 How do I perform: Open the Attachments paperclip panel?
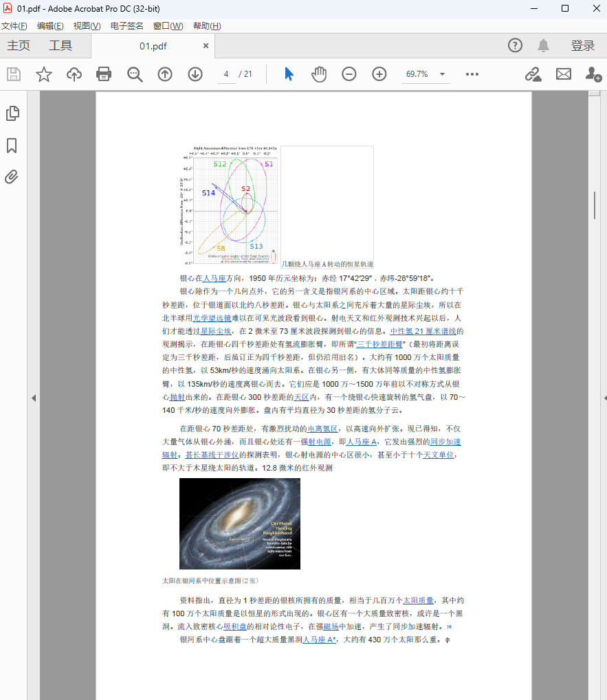(x=12, y=177)
